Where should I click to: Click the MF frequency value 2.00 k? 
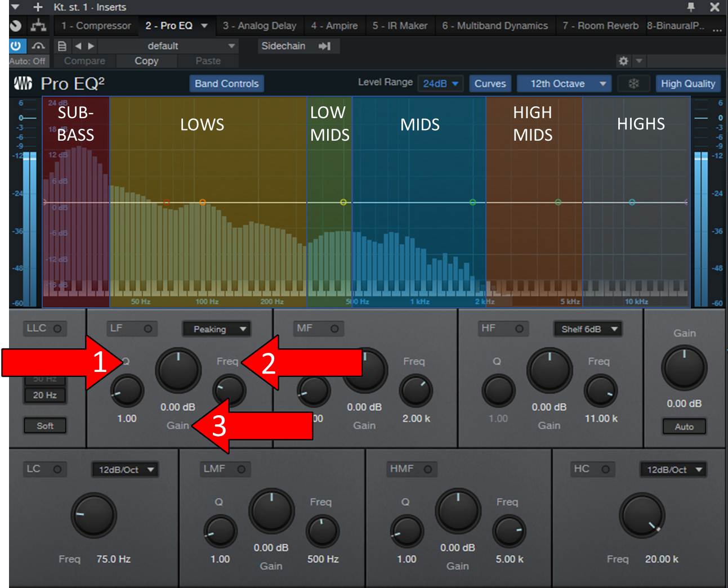416,419
